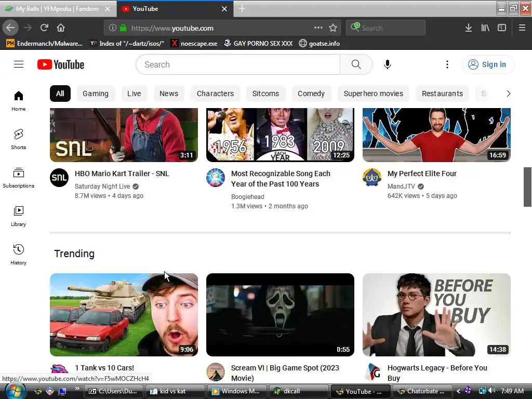Open the Before You Buy thumbnail
532x399 pixels.
[436, 315]
